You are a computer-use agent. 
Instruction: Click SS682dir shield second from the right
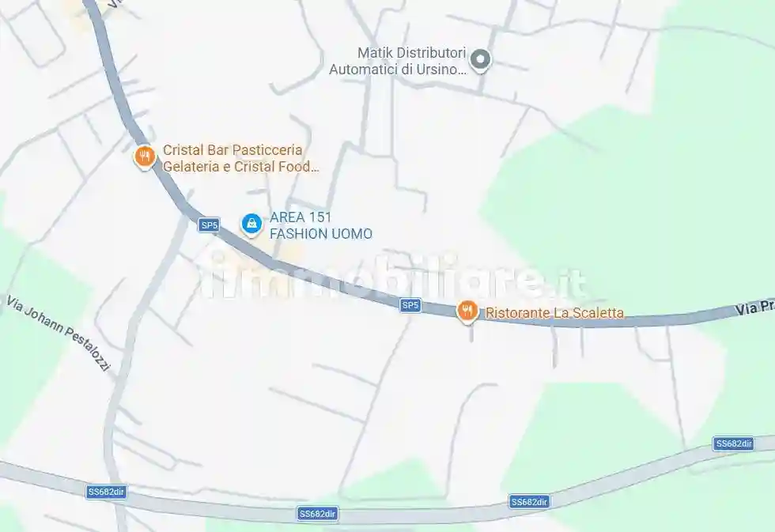529,502
